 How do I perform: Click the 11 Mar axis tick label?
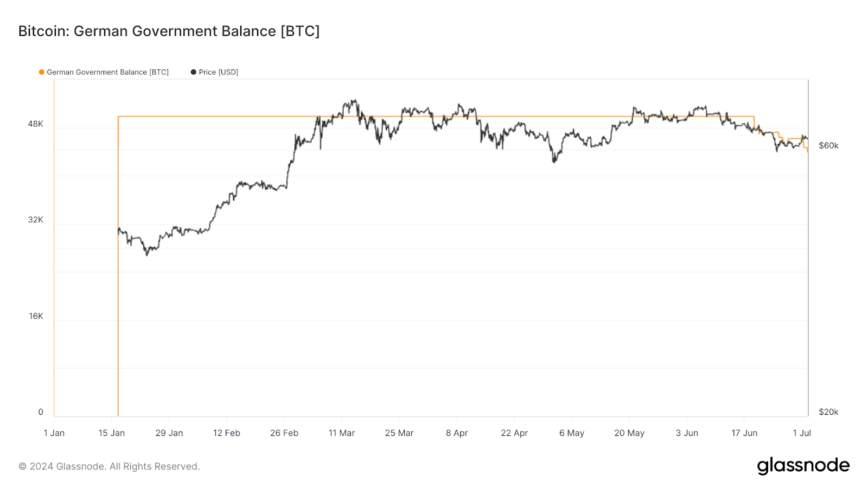(341, 433)
